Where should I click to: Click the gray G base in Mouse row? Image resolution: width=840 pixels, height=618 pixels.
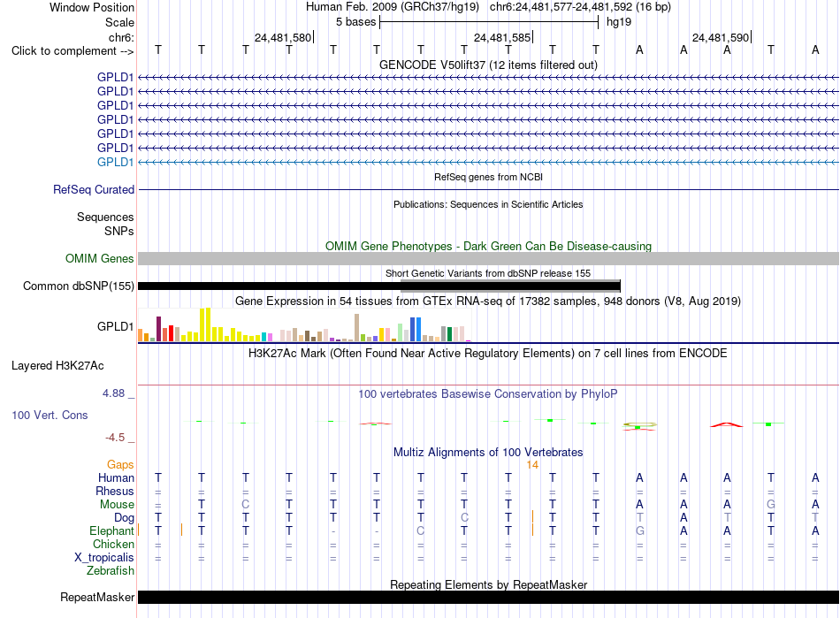coord(771,505)
